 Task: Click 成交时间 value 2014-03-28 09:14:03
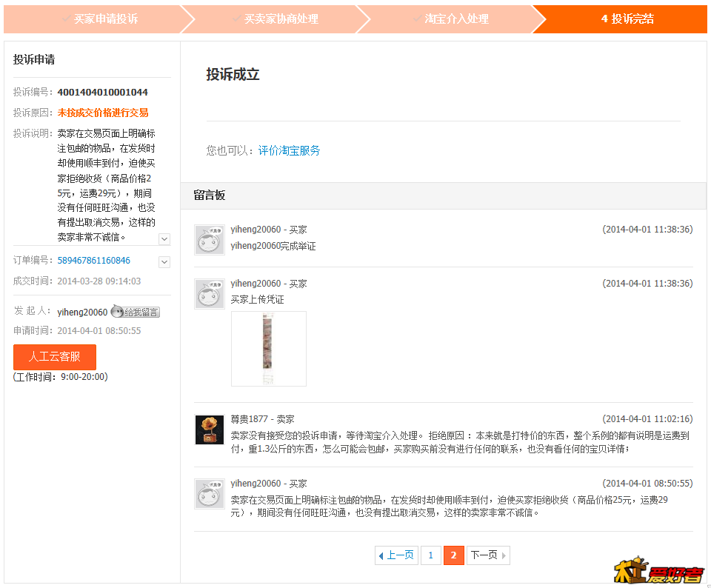click(x=99, y=281)
